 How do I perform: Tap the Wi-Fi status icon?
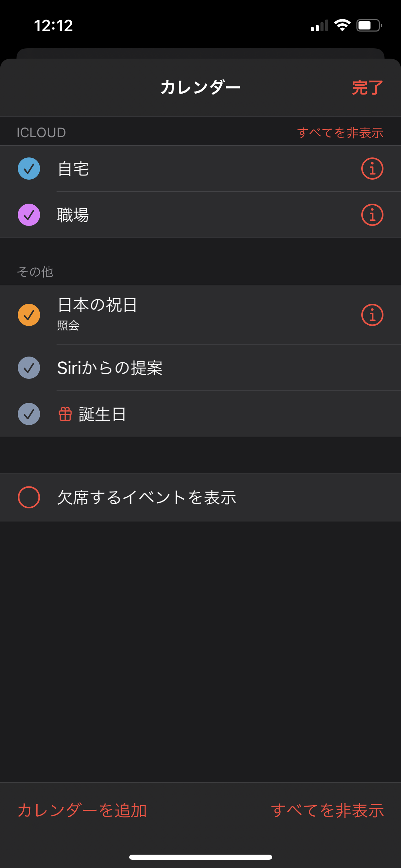342,25
